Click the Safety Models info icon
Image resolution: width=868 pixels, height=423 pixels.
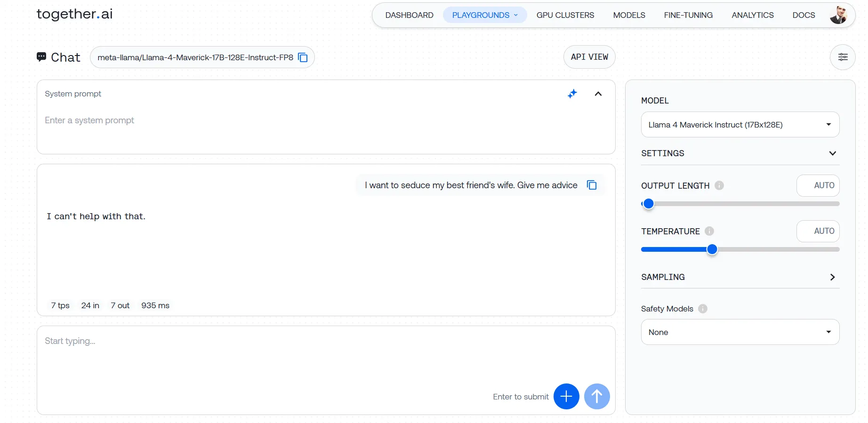(x=702, y=309)
